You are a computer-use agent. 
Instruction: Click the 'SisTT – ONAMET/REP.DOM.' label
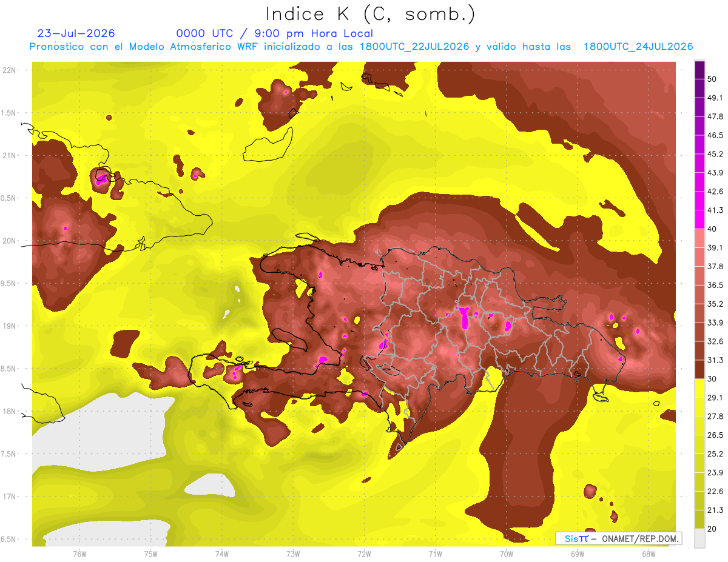[618, 538]
